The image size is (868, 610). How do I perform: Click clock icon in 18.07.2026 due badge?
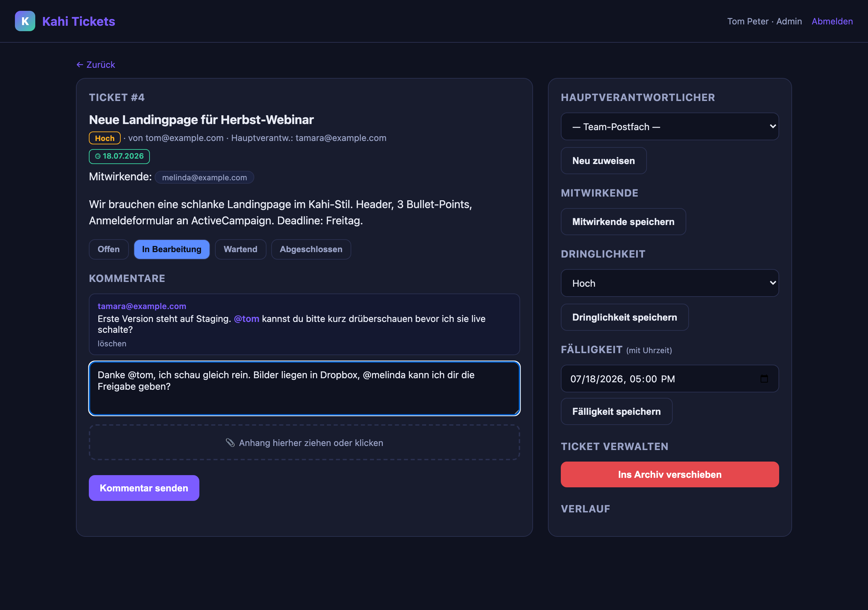coord(98,156)
